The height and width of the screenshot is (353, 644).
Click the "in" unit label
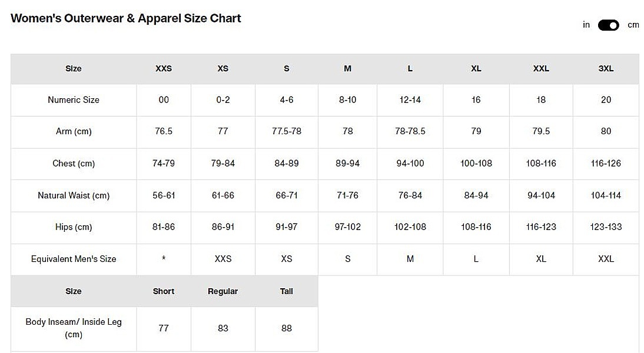click(586, 25)
